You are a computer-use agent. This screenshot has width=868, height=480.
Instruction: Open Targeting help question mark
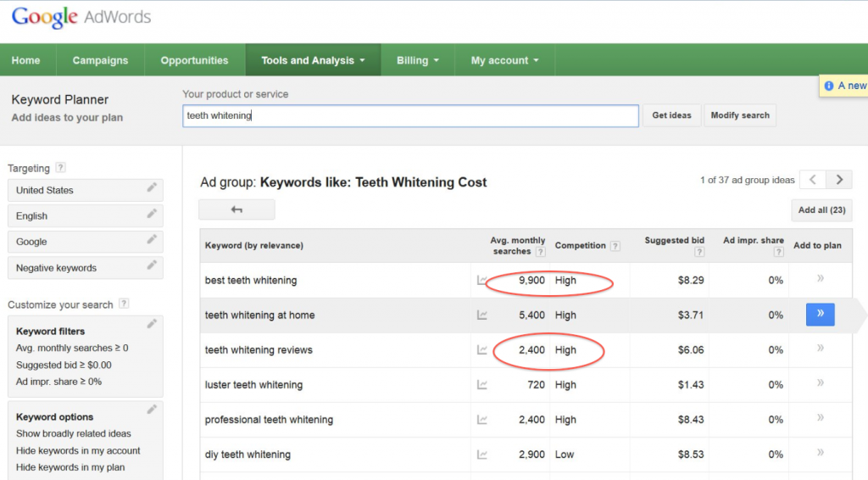(60, 167)
